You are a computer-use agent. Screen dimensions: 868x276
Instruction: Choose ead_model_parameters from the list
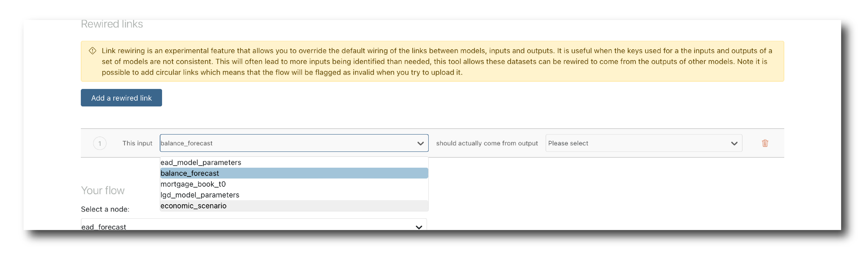click(x=201, y=162)
